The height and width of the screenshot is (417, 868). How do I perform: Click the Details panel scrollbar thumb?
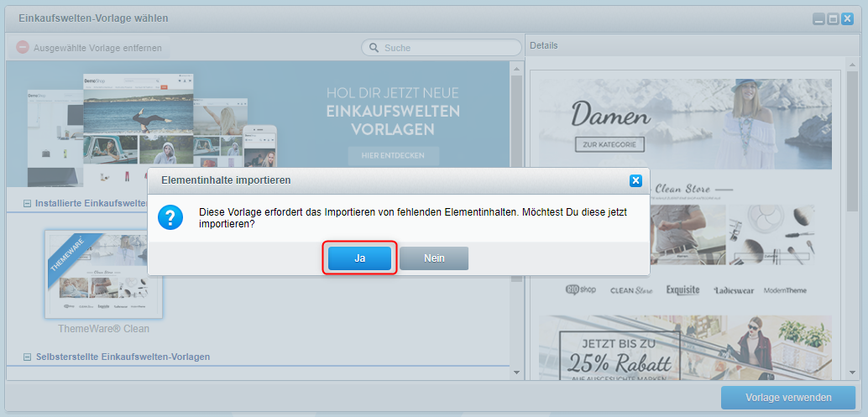(853, 140)
